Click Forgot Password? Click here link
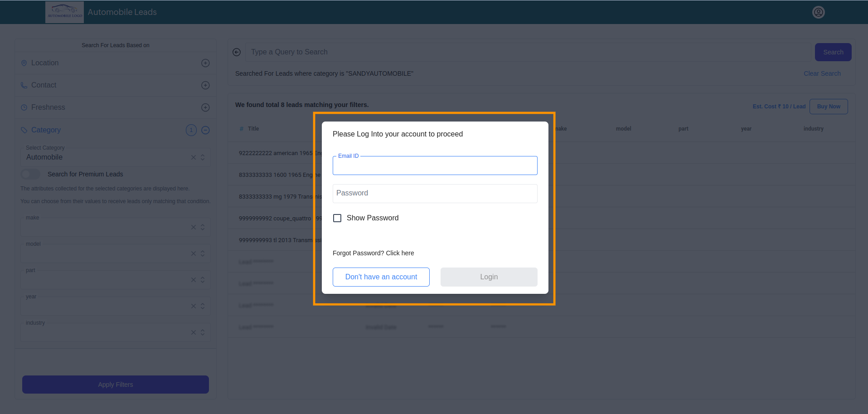The height and width of the screenshot is (414, 868). tap(373, 253)
